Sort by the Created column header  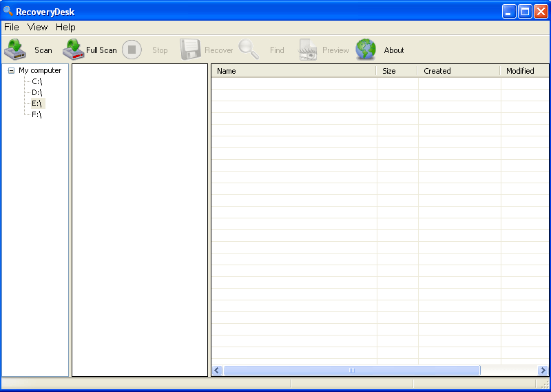pyautogui.click(x=459, y=71)
